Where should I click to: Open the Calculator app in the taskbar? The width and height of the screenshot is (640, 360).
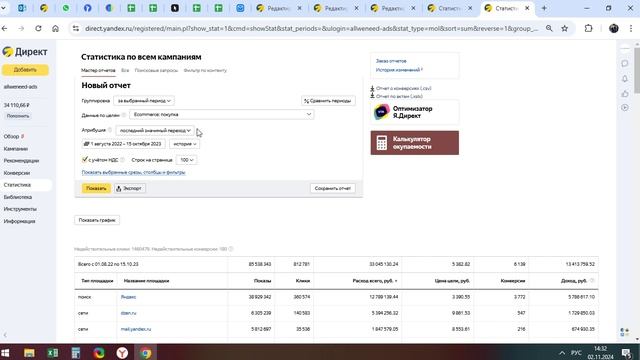(x=76, y=353)
